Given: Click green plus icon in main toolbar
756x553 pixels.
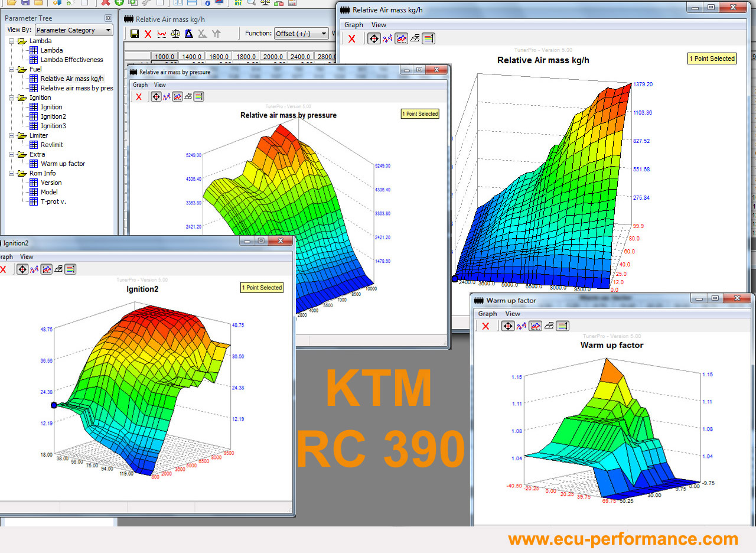Looking at the screenshot, I should [119, 2].
